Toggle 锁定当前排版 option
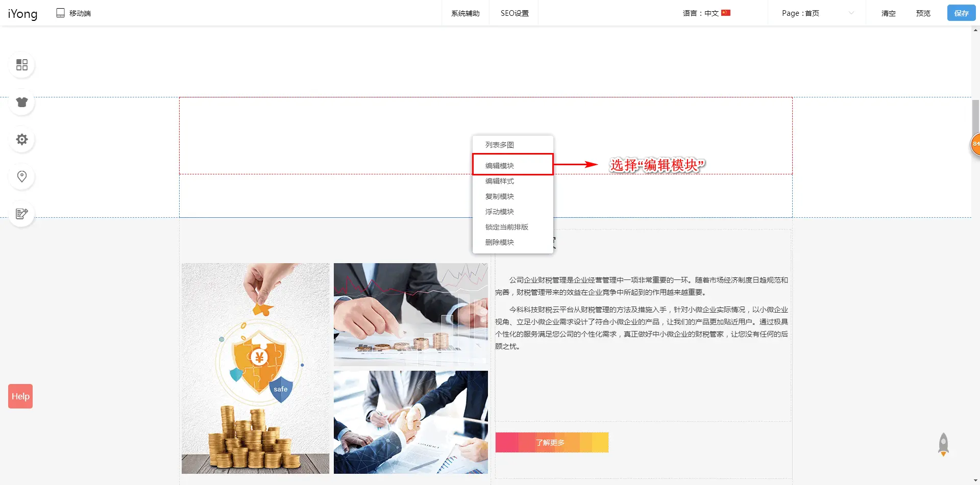Image resolution: width=980 pixels, height=485 pixels. (x=506, y=227)
